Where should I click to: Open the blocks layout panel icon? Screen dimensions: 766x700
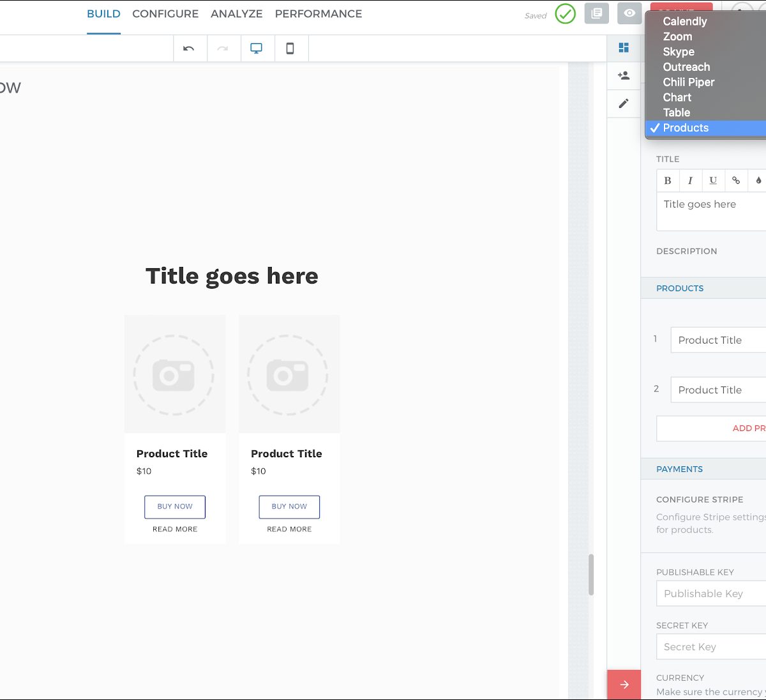pos(624,47)
